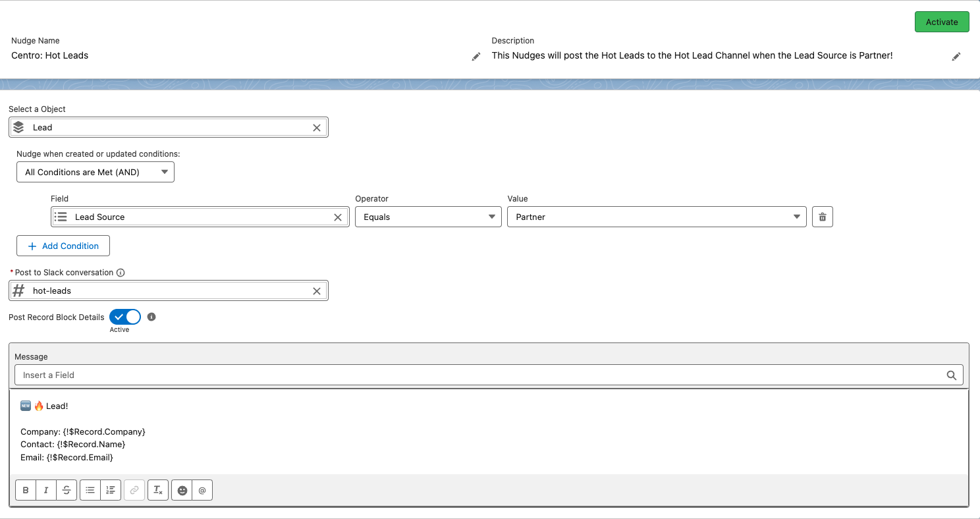Click the green Activate button
The image size is (980, 519).
pyautogui.click(x=942, y=22)
